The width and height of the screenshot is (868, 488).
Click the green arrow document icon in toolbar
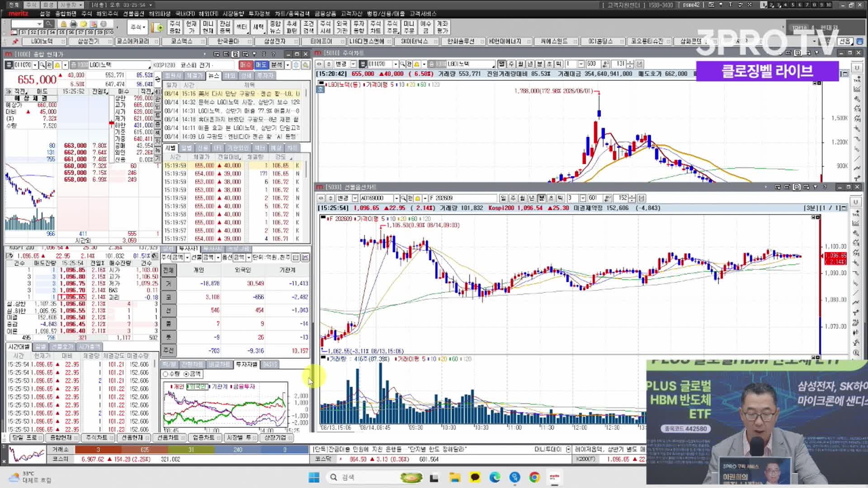(x=158, y=28)
